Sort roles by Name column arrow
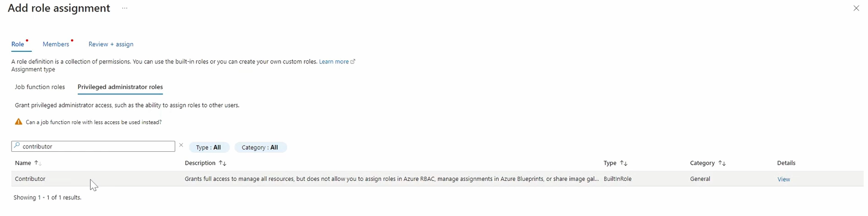The width and height of the screenshot is (868, 216). [x=38, y=163]
